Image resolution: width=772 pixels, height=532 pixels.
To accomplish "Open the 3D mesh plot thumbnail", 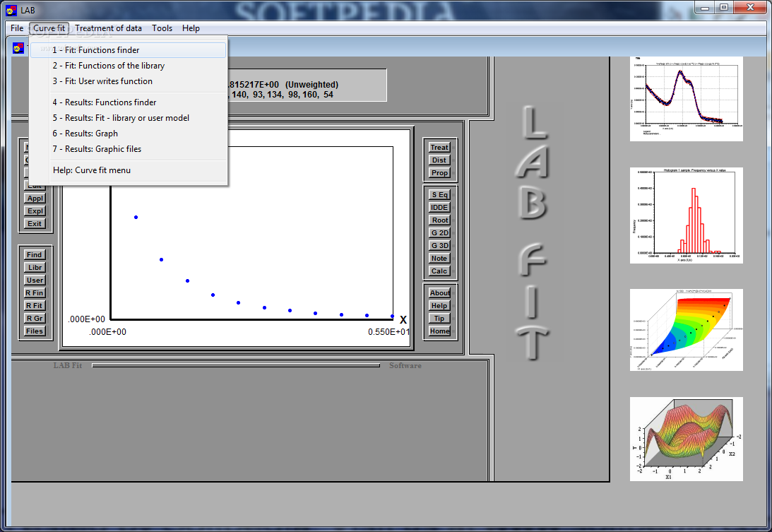I will (687, 439).
